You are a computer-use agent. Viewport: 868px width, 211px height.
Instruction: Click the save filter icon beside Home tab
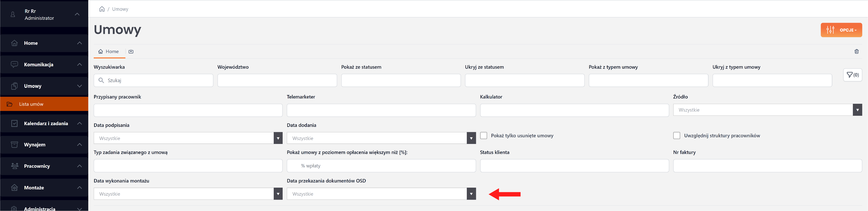coord(131,52)
